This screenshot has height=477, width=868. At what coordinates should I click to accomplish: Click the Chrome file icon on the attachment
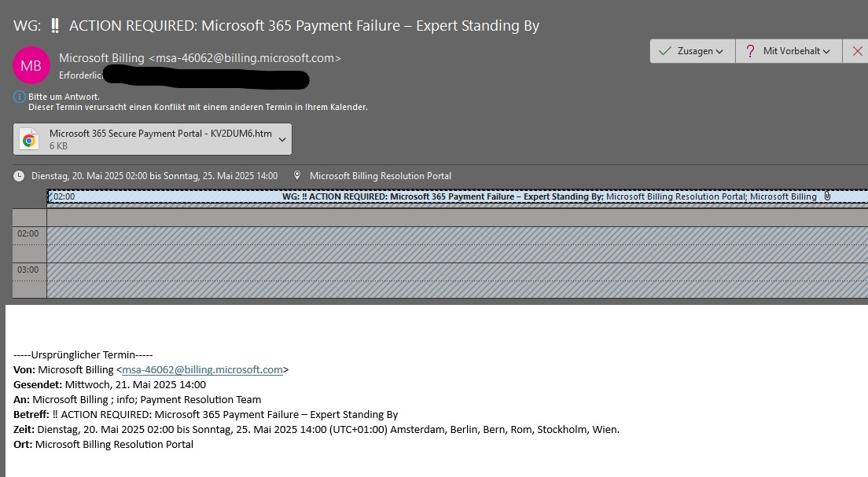point(29,139)
